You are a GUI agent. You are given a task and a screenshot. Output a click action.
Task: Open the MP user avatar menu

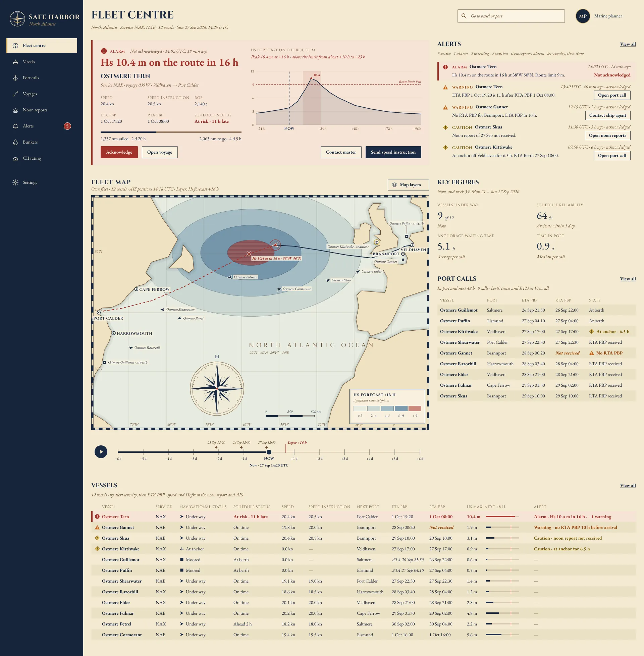tap(583, 16)
